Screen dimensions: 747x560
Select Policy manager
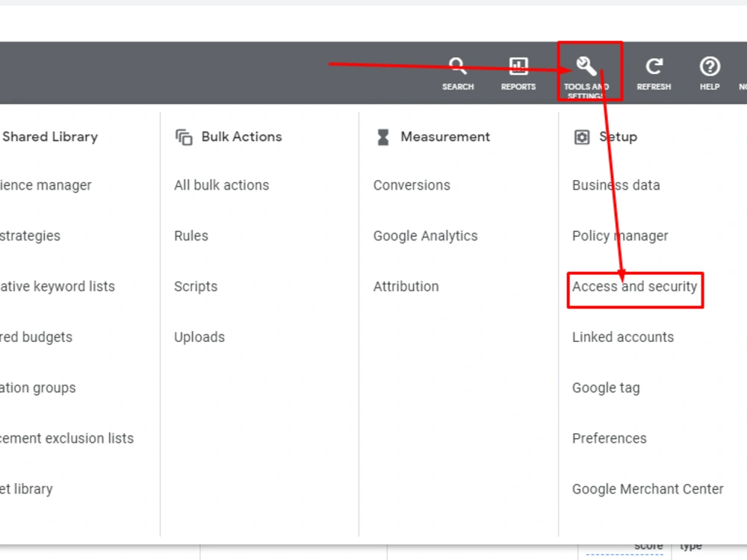620,236
